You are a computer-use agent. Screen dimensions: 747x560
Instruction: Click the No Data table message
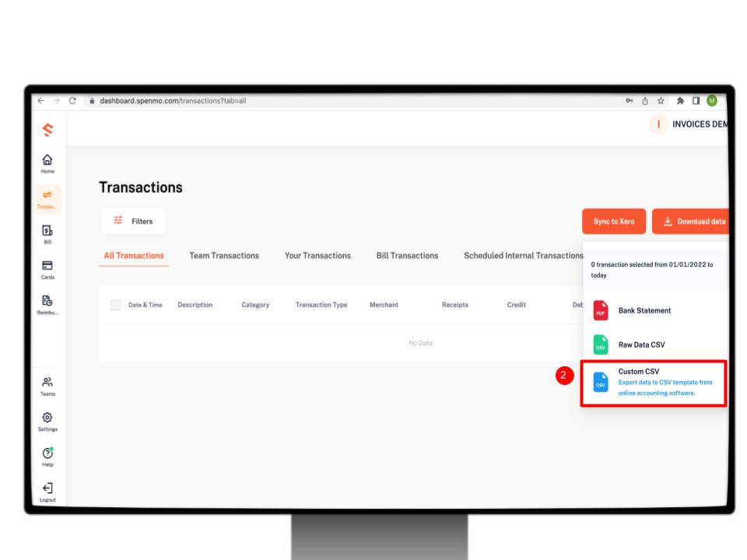tap(421, 343)
